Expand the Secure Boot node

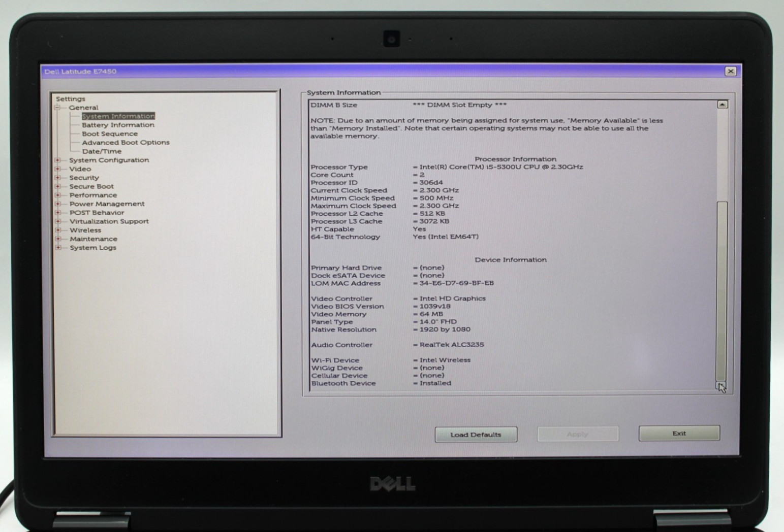[x=57, y=186]
